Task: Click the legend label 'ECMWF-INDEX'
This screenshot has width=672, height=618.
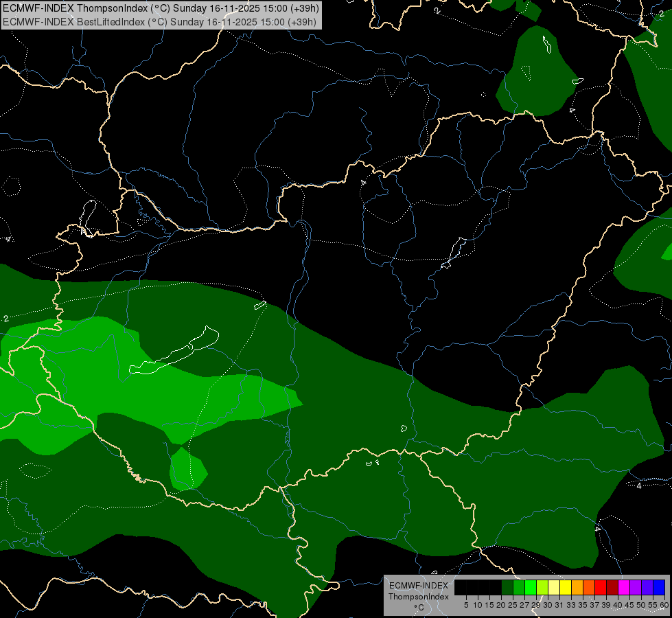Action: tap(419, 586)
